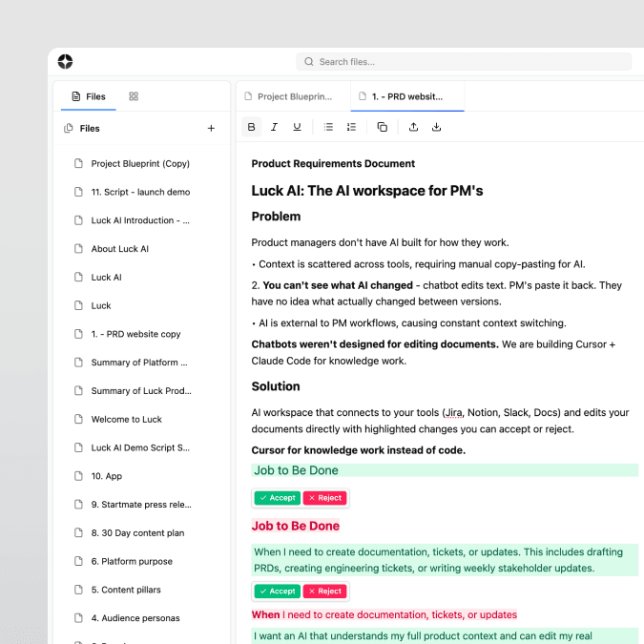Image resolution: width=644 pixels, height=644 pixels.
Task: Open the Project Blueprint document tab
Action: point(289,96)
